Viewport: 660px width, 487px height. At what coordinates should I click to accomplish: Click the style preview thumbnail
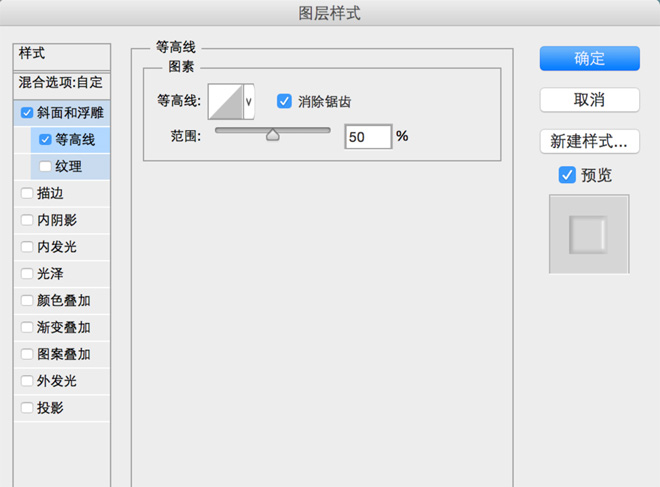pos(589,234)
